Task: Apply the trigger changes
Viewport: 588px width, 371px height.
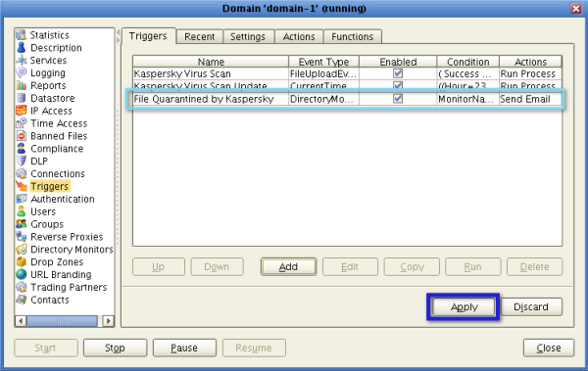Action: [x=465, y=307]
